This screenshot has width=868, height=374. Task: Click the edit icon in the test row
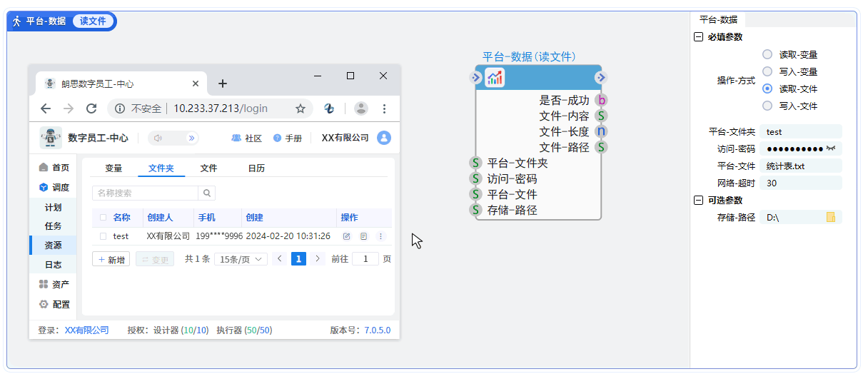[x=347, y=236]
